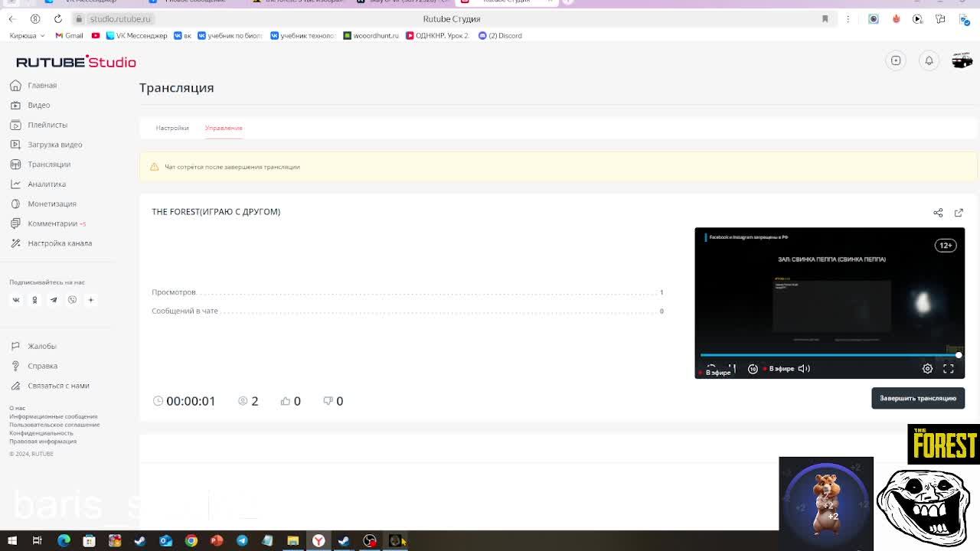
Task: Click the viewers count icon
Action: 243,401
